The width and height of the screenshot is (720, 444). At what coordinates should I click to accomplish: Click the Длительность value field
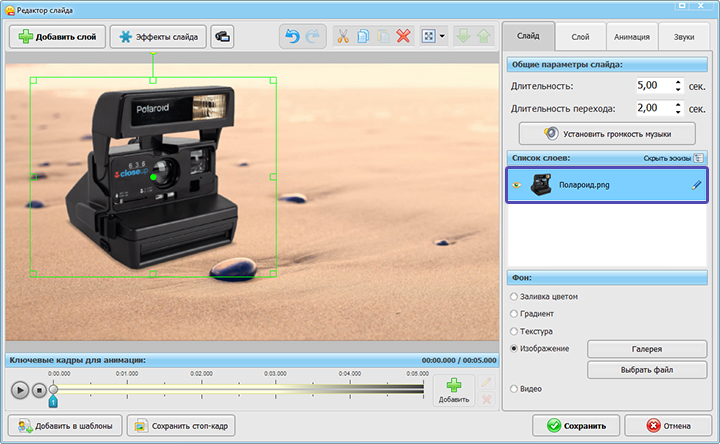654,85
